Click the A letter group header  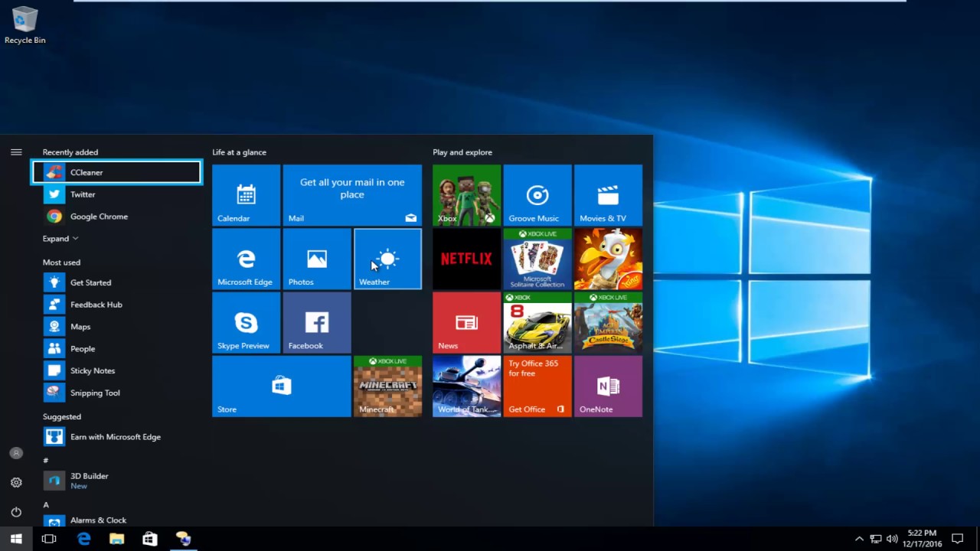(x=46, y=504)
